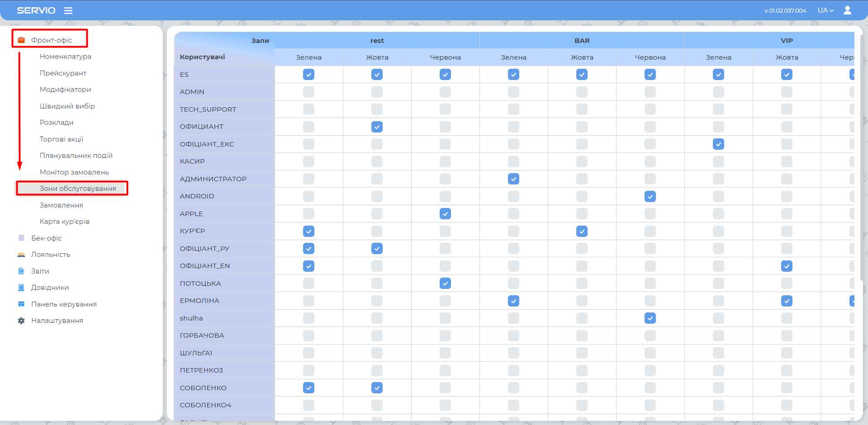The width and height of the screenshot is (868, 425).
Task: Click the Звіти report icon
Action: tap(21, 271)
